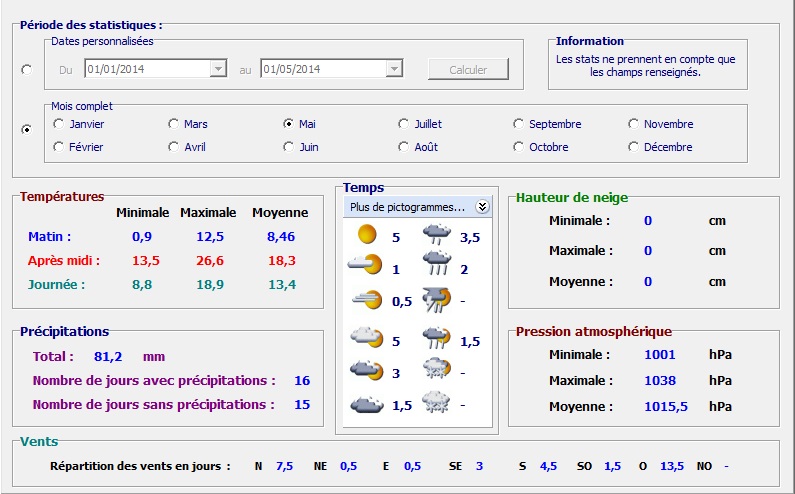Click the morning mean temperature 8,46
795x494 pixels.
[281, 236]
